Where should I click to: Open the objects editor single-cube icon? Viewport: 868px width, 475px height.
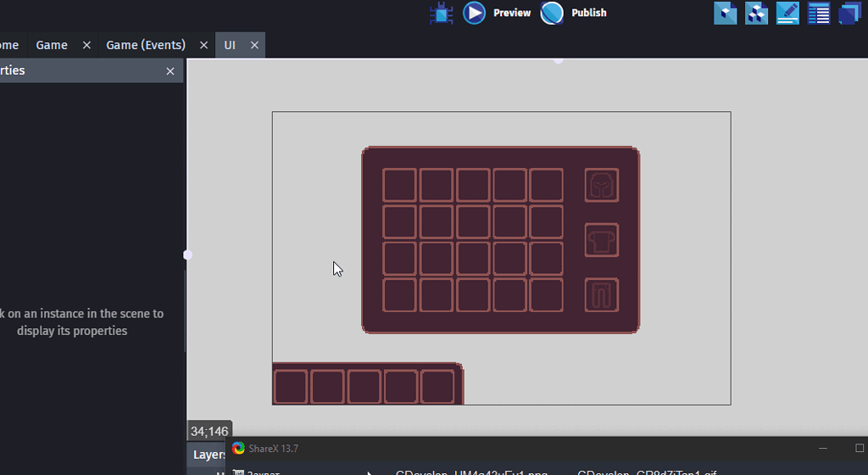tap(726, 14)
